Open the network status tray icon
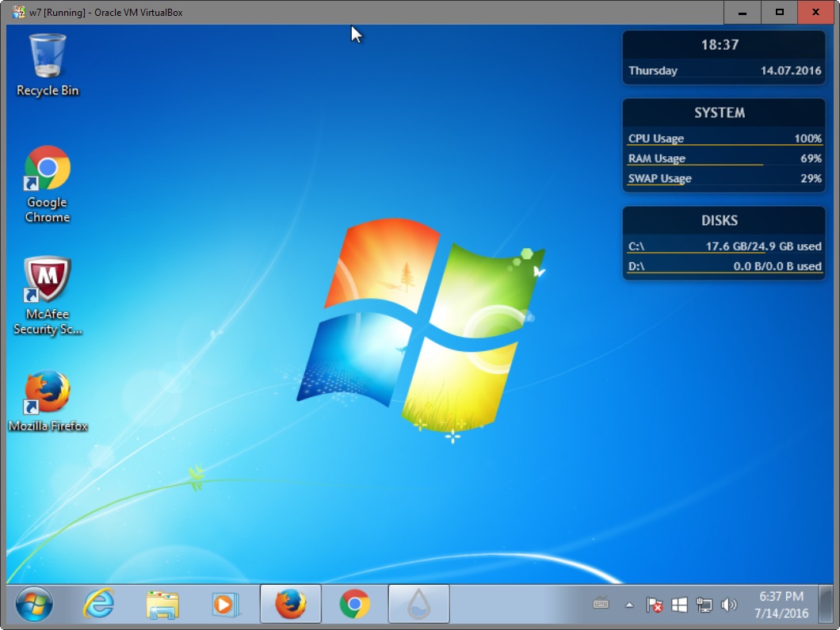840x630 pixels. tap(704, 605)
